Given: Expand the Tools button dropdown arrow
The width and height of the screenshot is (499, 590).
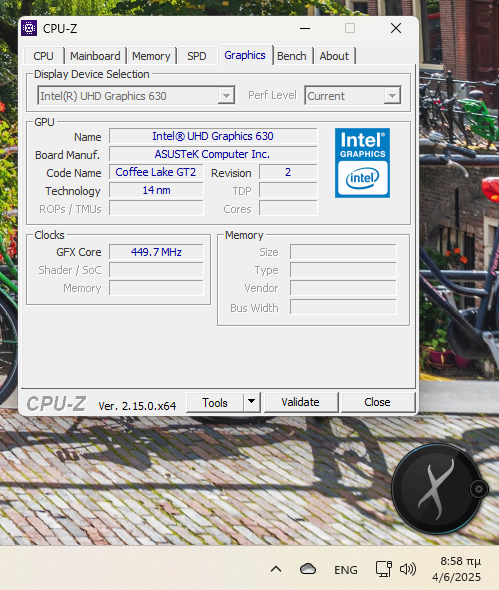Looking at the screenshot, I should coord(252,402).
